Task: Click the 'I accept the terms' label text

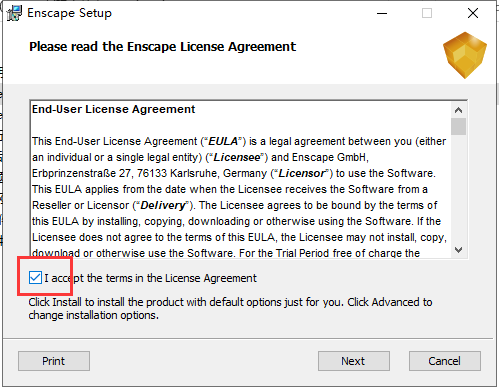Action: point(151,278)
